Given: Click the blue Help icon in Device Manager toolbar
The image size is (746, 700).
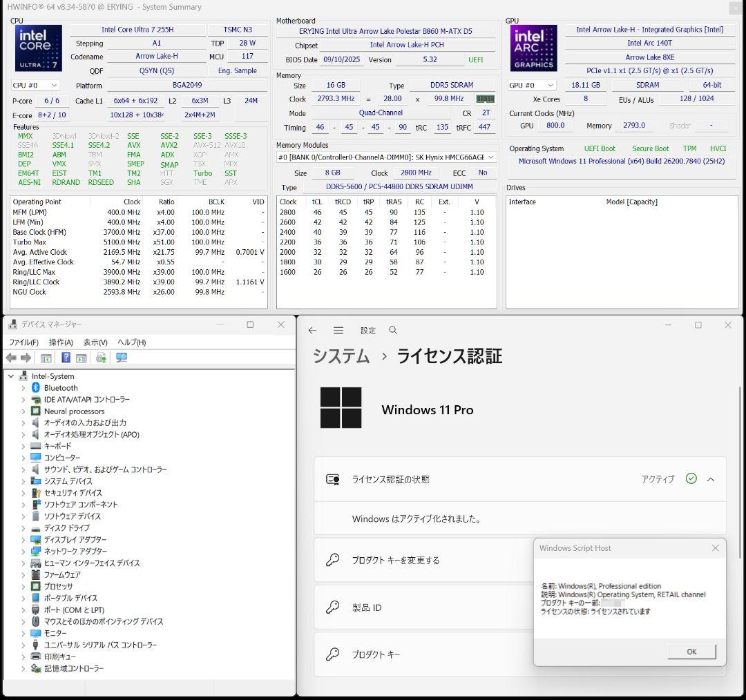Looking at the screenshot, I should 66,358.
